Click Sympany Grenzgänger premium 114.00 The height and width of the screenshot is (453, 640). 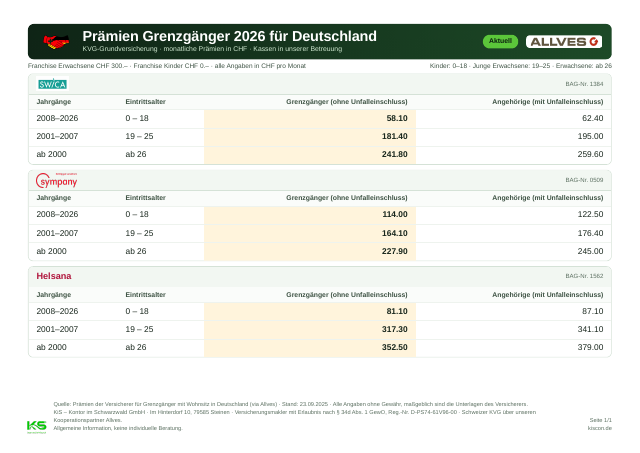394,214
